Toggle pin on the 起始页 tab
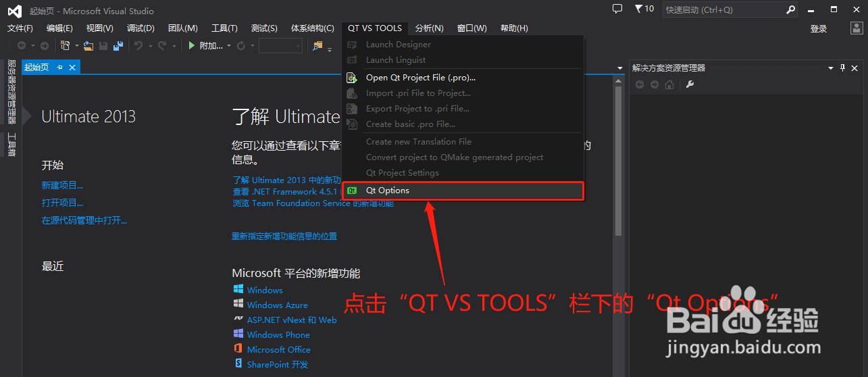Image resolution: width=868 pixels, height=377 pixels. click(x=59, y=67)
